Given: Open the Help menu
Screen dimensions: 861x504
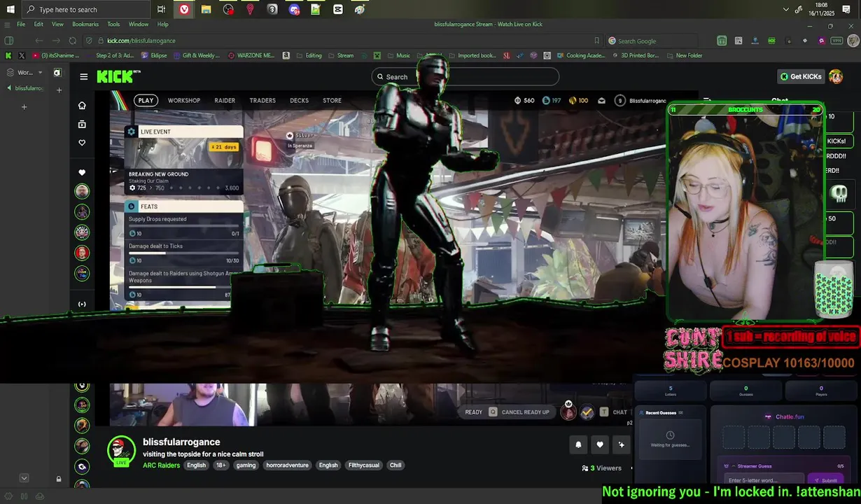Looking at the screenshot, I should [x=162, y=24].
